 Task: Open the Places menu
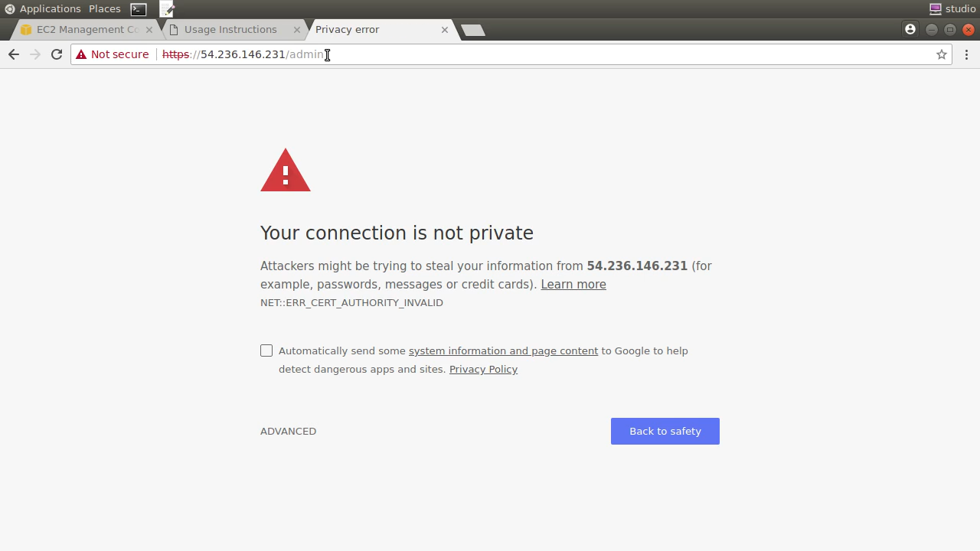104,8
